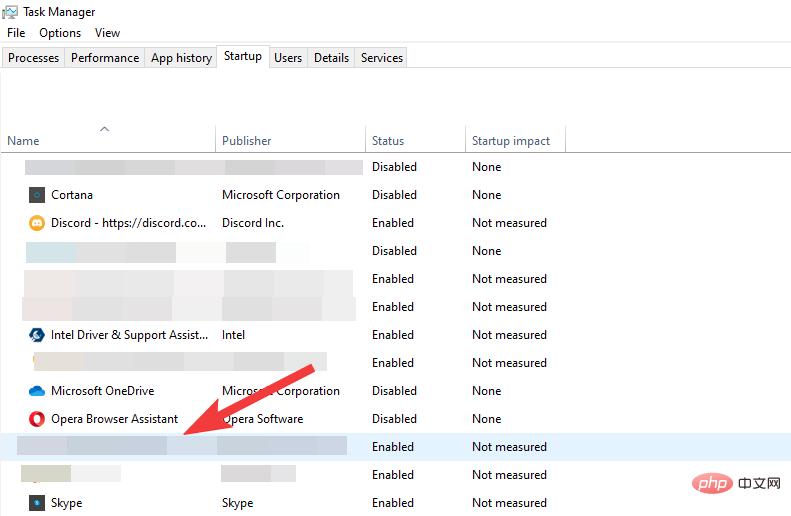Switch to the Users tab
This screenshot has width=791, height=516.
click(288, 58)
